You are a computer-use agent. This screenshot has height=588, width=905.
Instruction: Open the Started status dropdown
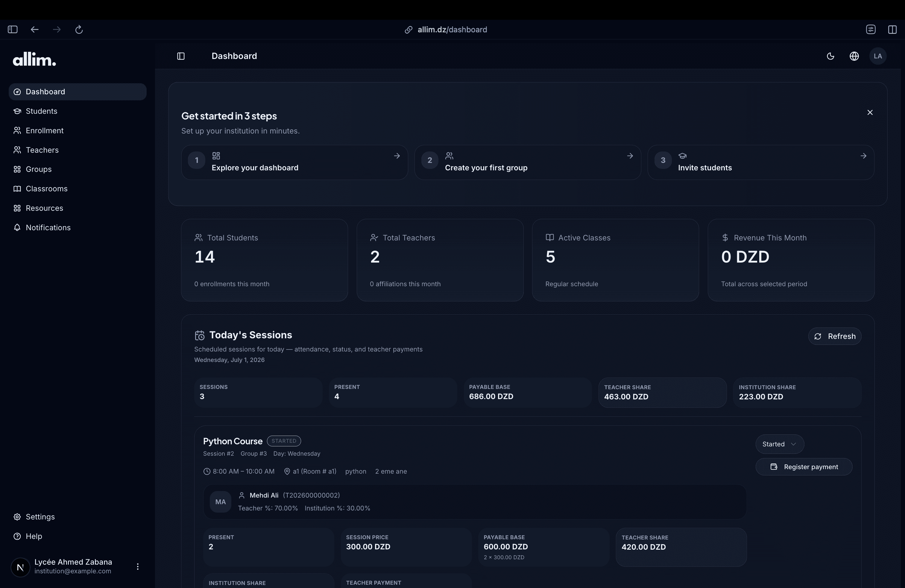click(x=780, y=444)
